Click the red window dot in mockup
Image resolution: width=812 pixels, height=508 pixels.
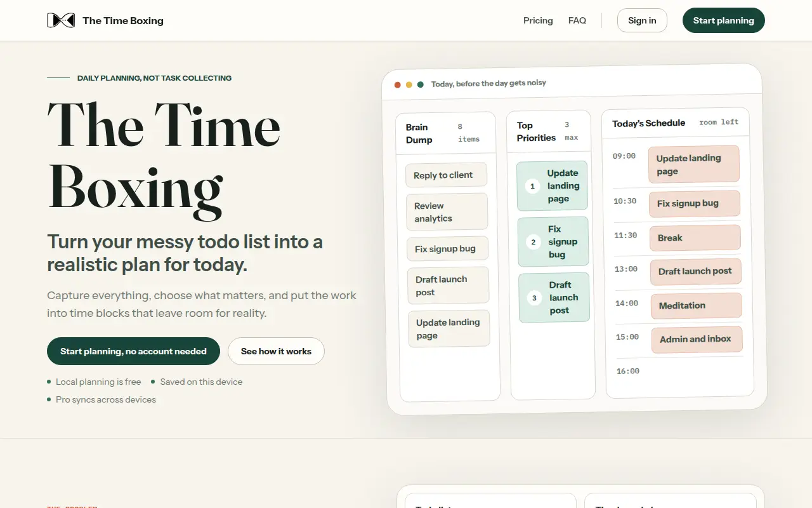point(398,84)
